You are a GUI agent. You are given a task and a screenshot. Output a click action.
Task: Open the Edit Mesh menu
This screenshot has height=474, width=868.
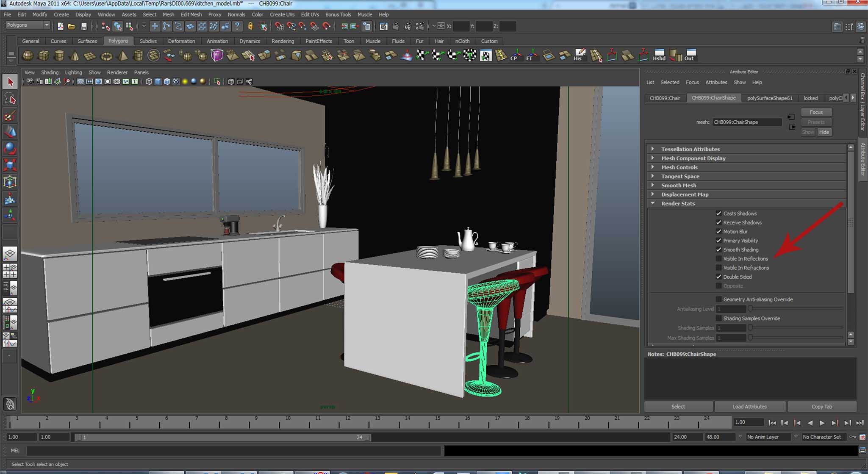pyautogui.click(x=191, y=14)
